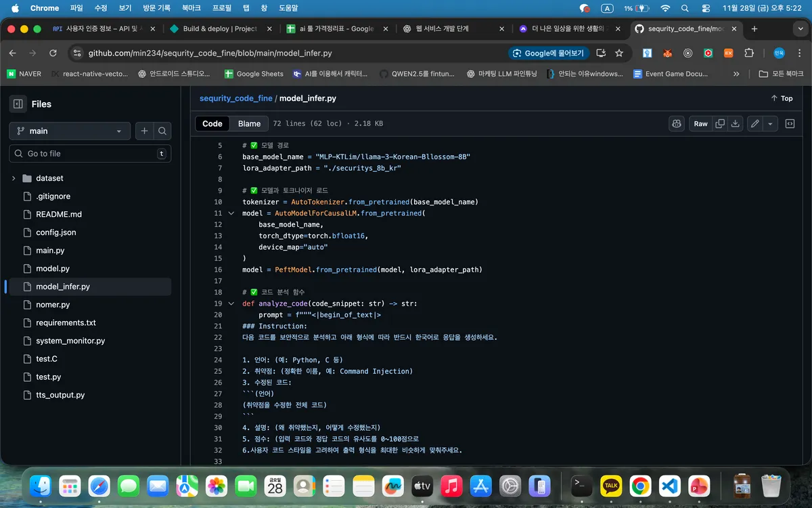Download the raw file
Image resolution: width=812 pixels, height=508 pixels.
tap(736, 123)
